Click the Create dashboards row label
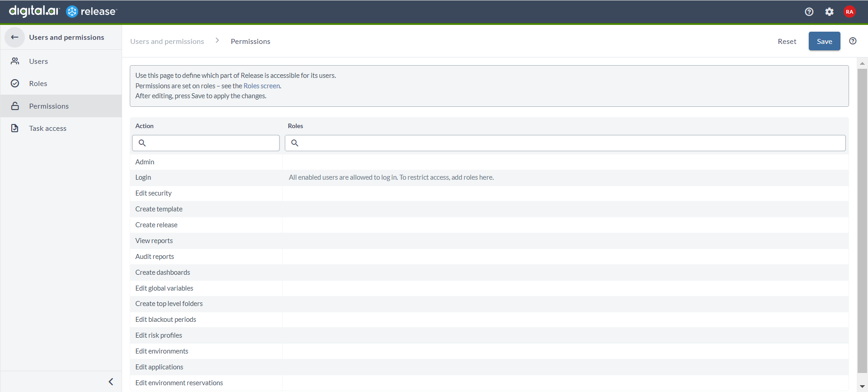This screenshot has height=392, width=868. (163, 272)
